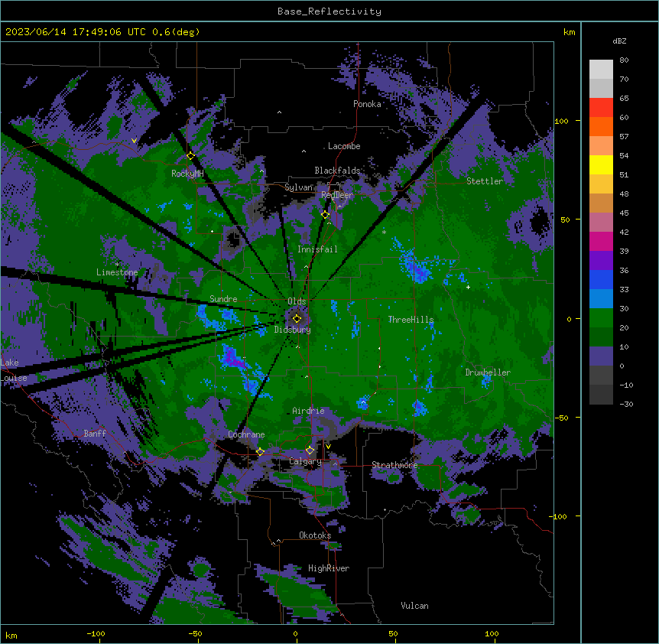Click the Limestone label
Image resolution: width=659 pixels, height=644 pixels.
pyautogui.click(x=117, y=272)
